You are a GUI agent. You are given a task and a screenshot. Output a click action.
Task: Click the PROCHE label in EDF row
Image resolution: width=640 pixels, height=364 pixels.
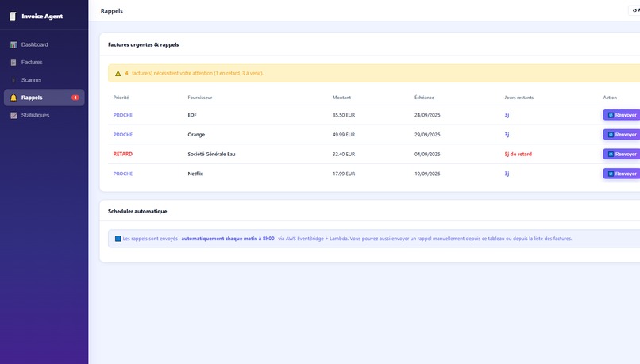tap(123, 115)
